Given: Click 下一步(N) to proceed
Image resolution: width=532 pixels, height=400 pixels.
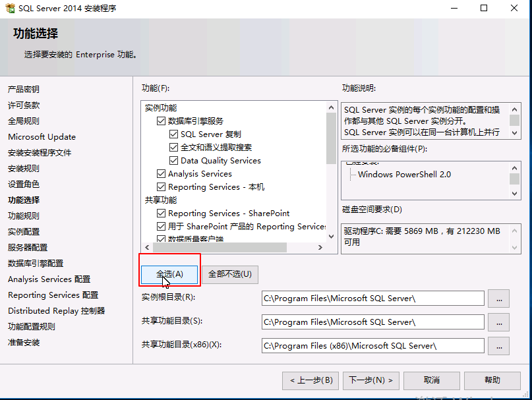Looking at the screenshot, I should (370, 380).
